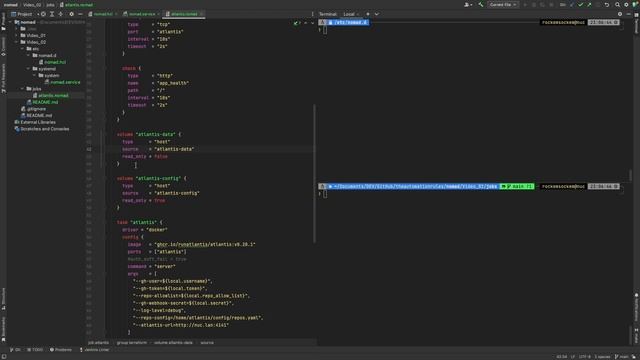Collapse the etc folder in tree
This screenshot has height=360, width=640.
(22, 49)
